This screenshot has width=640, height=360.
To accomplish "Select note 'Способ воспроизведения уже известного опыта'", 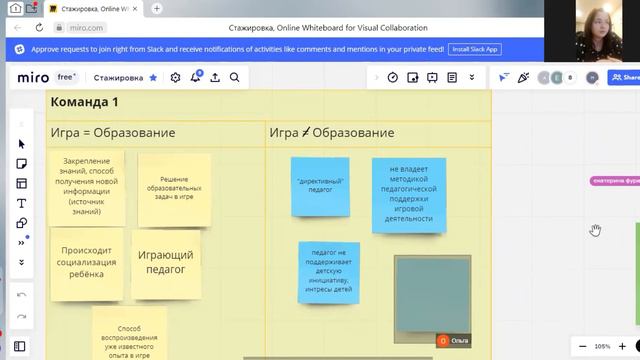I will click(129, 333).
